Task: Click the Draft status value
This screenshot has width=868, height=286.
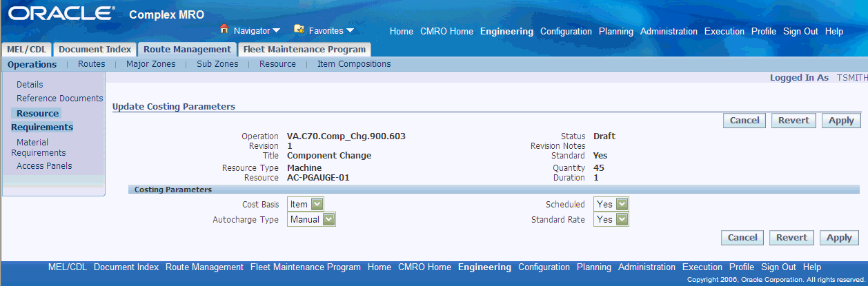Action: tap(604, 136)
